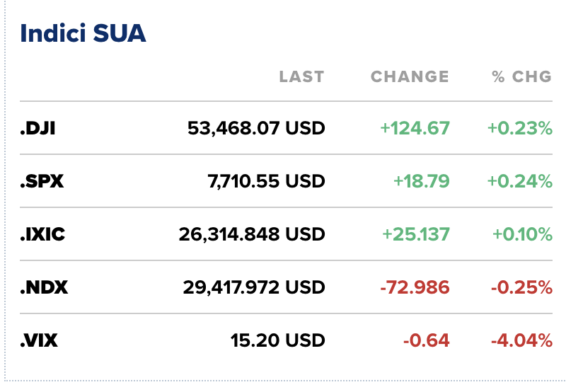Open the .NDX index quote
Screen dimensions: 566x392
(44, 287)
